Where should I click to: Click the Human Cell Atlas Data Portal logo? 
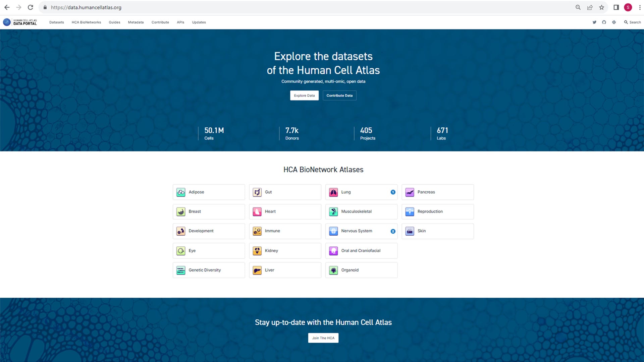(20, 22)
